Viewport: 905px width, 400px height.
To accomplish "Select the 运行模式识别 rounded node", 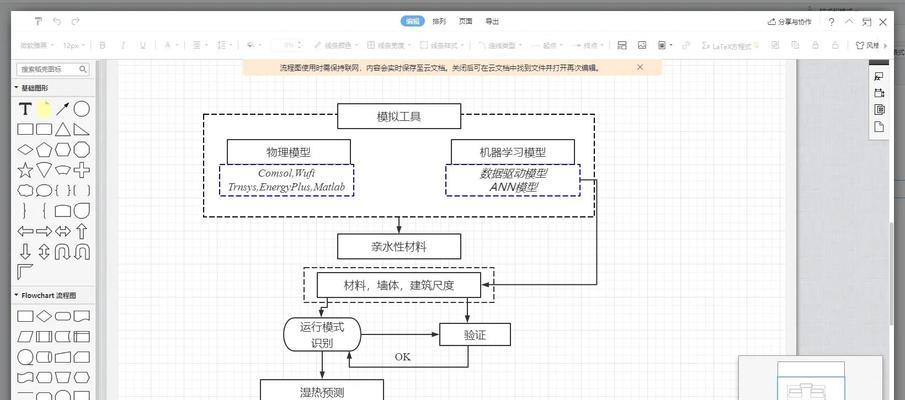I will [322, 334].
